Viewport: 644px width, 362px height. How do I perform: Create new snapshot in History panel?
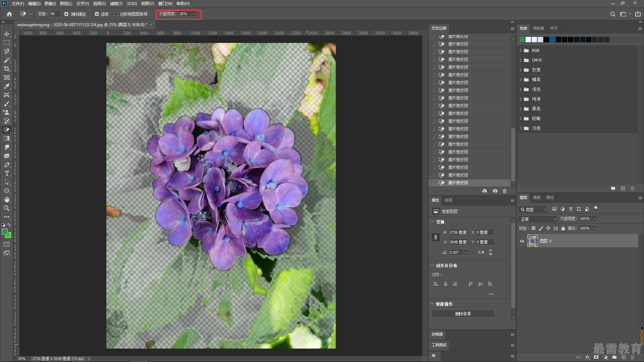(x=495, y=191)
